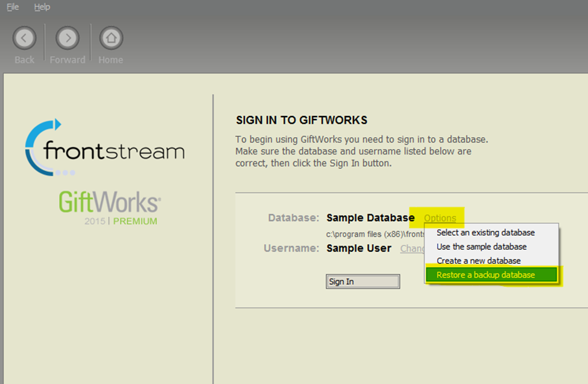Click the Sign In To GiftWorks heading
Image resolution: width=588 pixels, height=384 pixels.
(x=302, y=120)
